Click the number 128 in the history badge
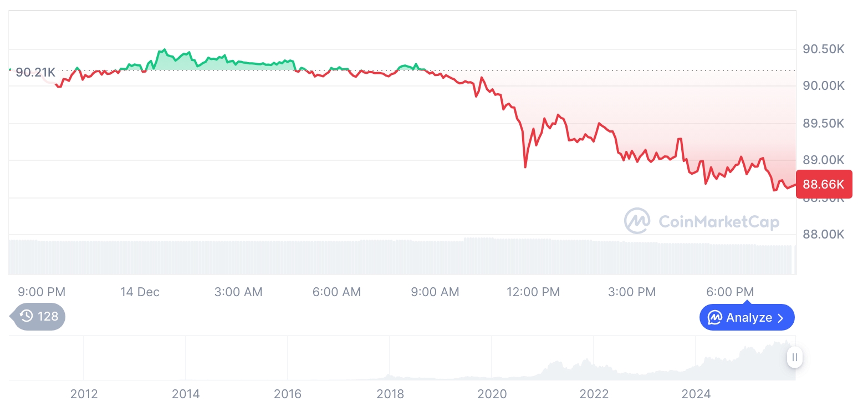868x406 pixels. click(x=48, y=317)
